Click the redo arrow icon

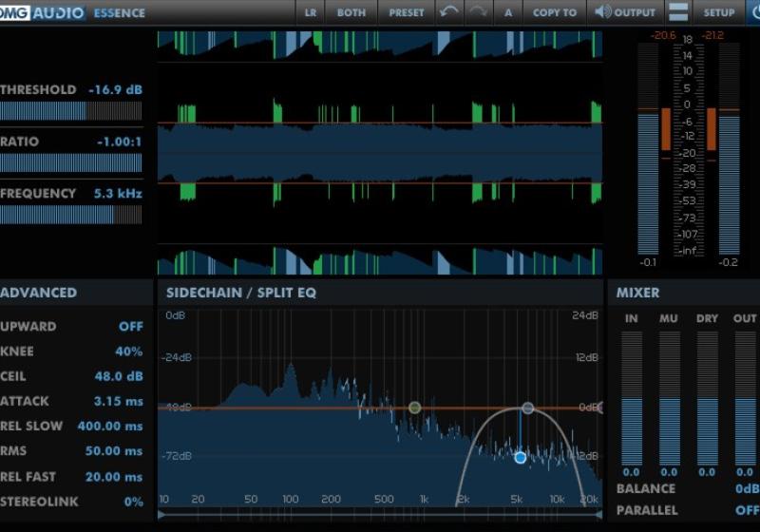click(478, 12)
